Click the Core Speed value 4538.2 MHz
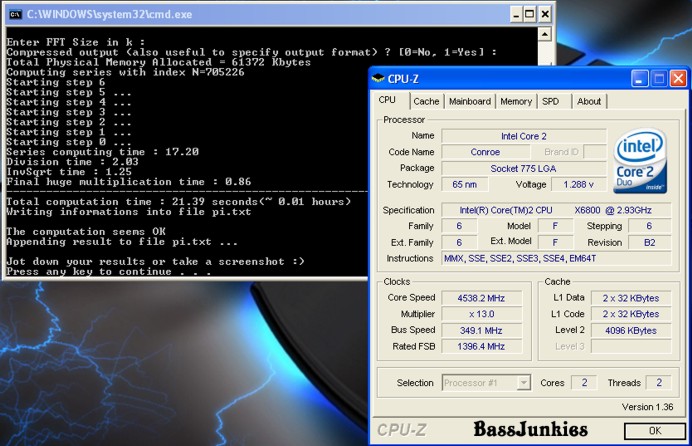This screenshot has height=446, width=692. 481,298
